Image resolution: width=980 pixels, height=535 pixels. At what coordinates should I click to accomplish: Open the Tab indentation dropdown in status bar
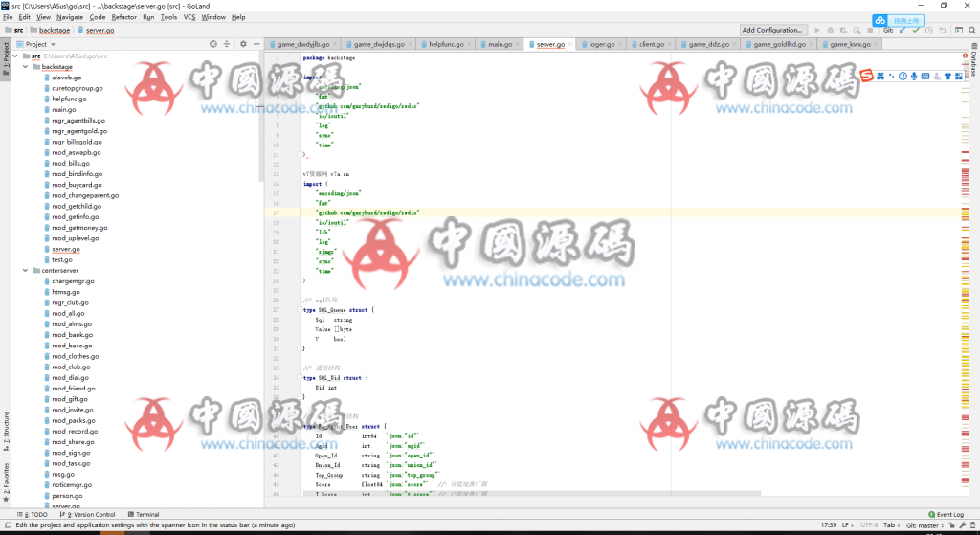point(891,525)
